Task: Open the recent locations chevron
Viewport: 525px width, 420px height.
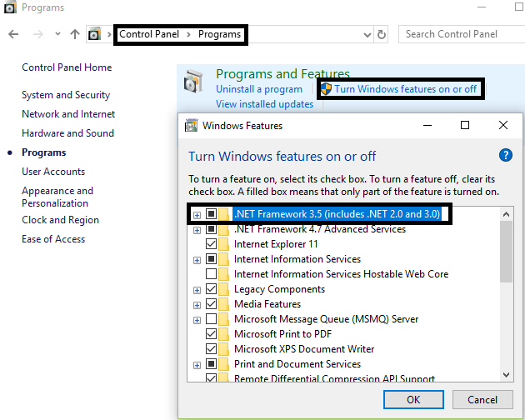Action: click(57, 34)
